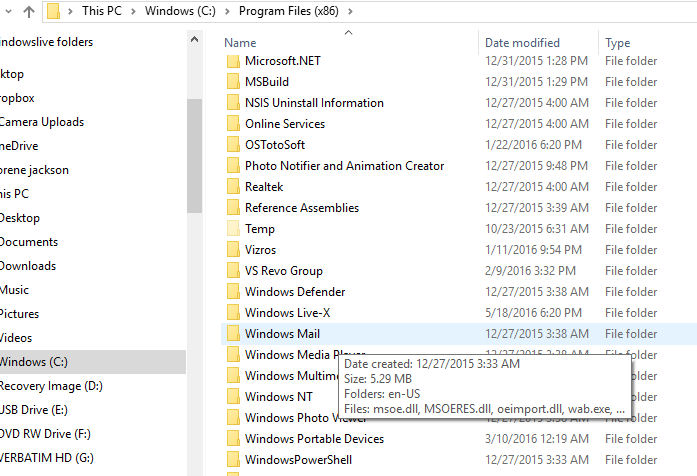Click the navigation pane scrollbar thumb
This screenshot has height=476, width=697.
[194, 156]
